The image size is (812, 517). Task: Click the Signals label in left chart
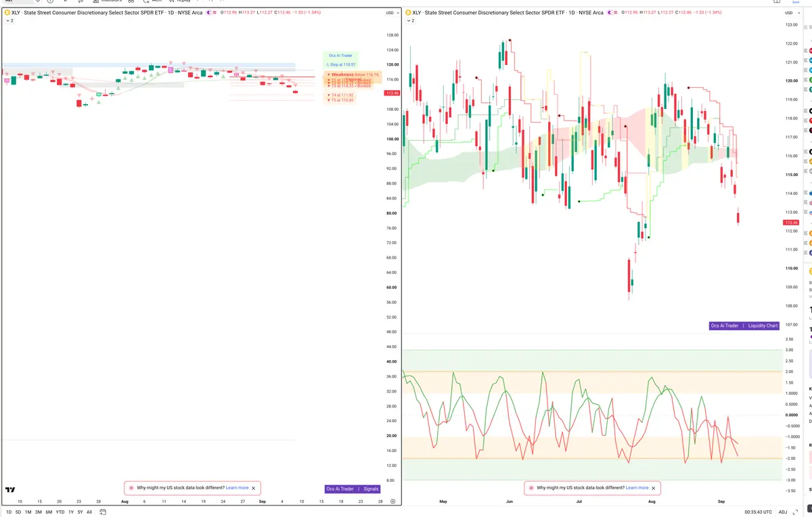(371, 489)
